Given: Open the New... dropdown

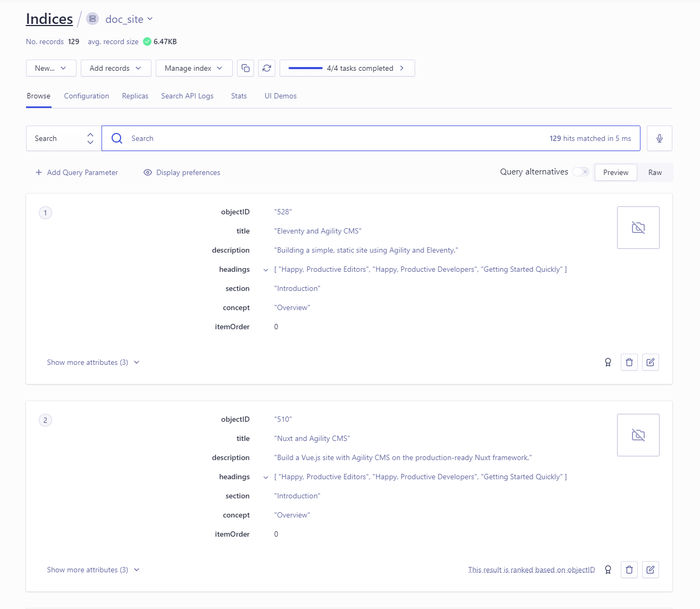Looking at the screenshot, I should pyautogui.click(x=51, y=68).
